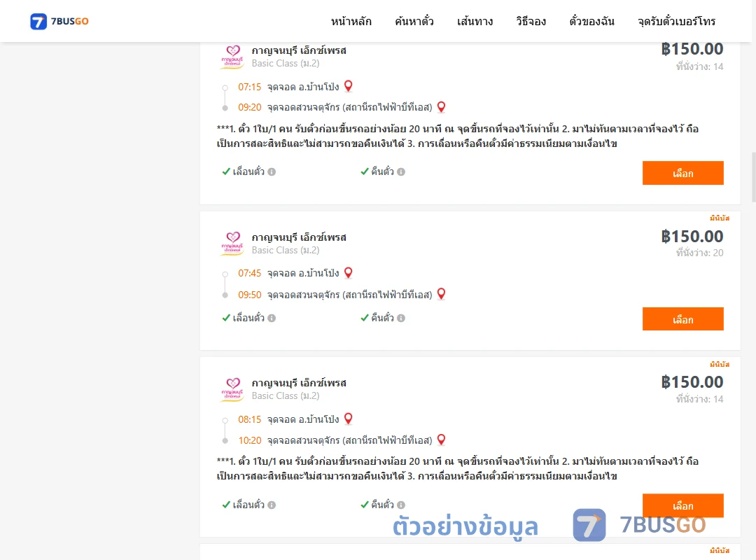Open เลื่อนตั๋ว info icon for 07:15 trip

click(272, 171)
